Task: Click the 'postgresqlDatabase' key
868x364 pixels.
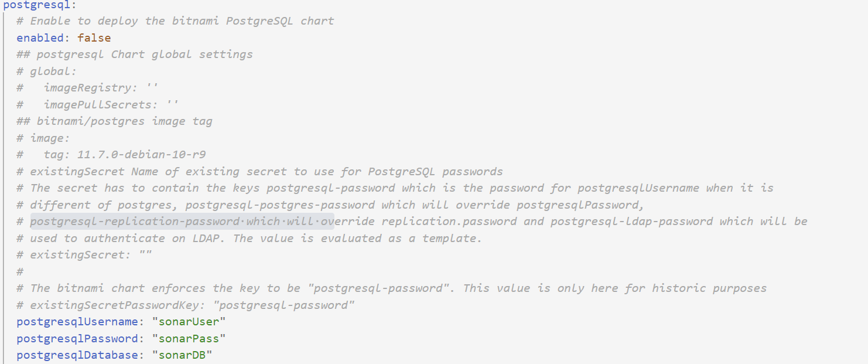Action: pyautogui.click(x=77, y=355)
